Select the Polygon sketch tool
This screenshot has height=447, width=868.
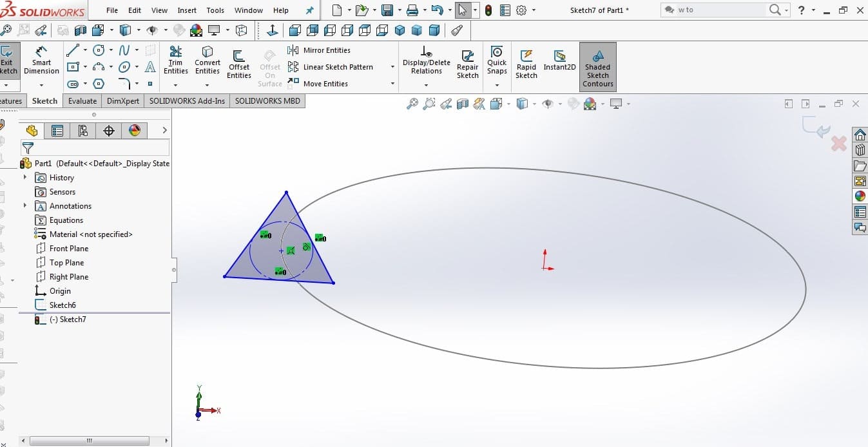[x=99, y=84]
